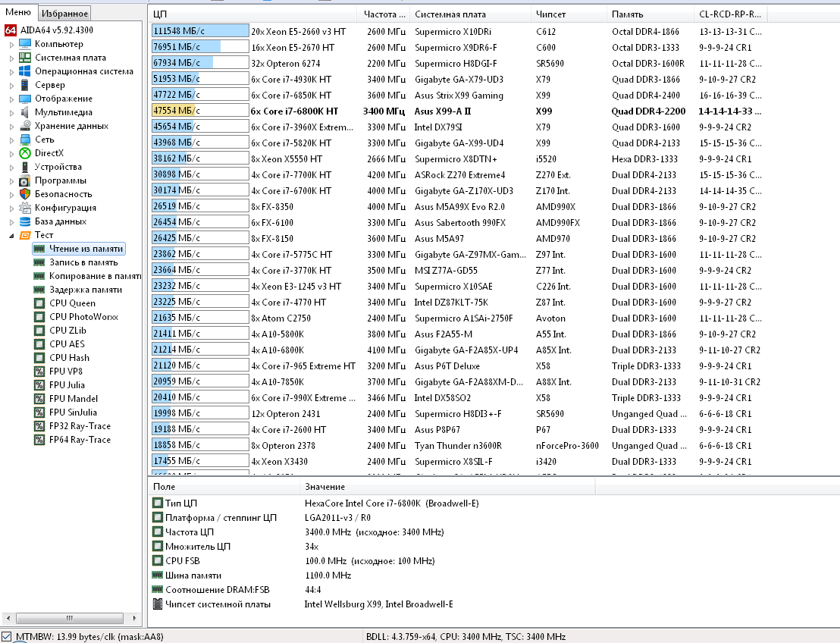Viewport: 840px width, 643px height.
Task: Click the База данных database icon
Action: click(25, 221)
